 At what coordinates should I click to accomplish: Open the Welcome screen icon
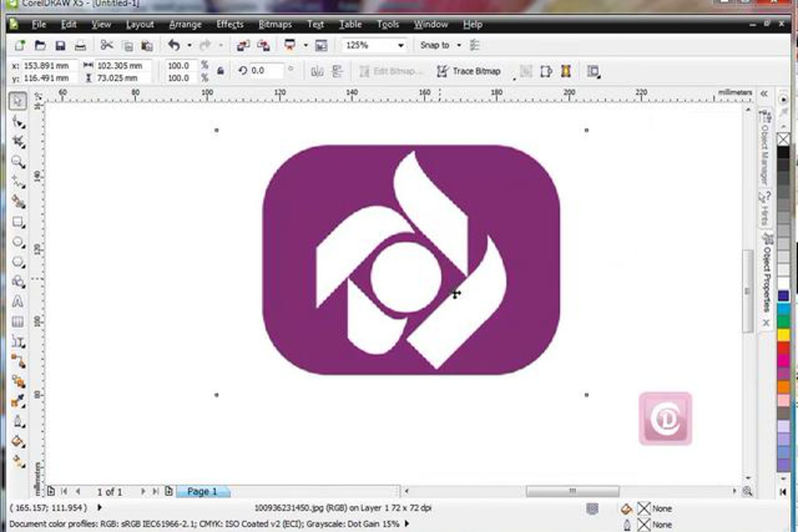tap(321, 46)
